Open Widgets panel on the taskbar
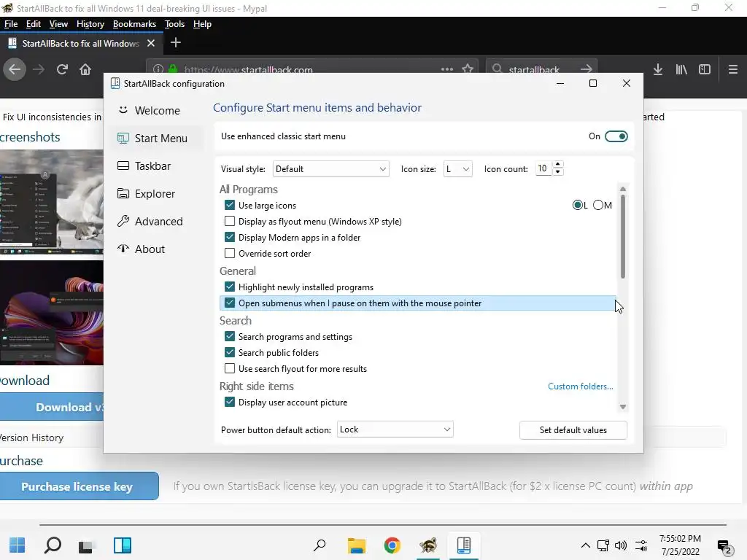Screen dimensions: 747x560 pyautogui.click(x=123, y=545)
